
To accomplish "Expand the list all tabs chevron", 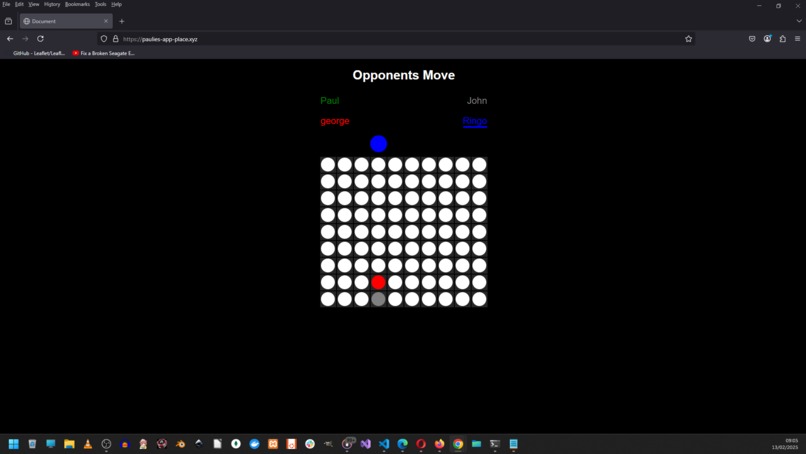I will click(799, 21).
